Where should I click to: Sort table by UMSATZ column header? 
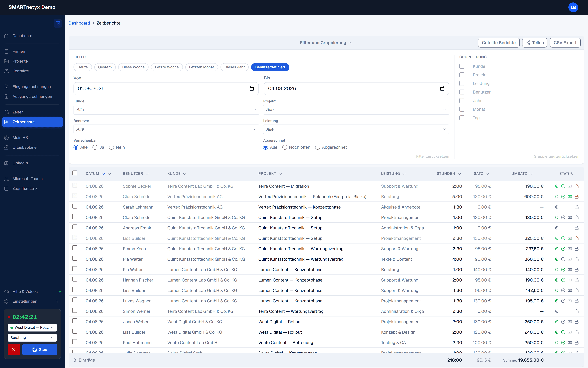pos(522,174)
